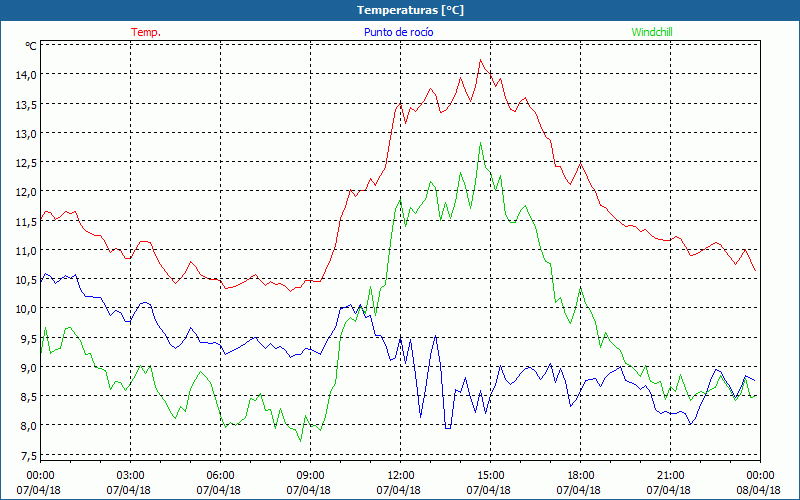Select the 12,5 y-axis value label

click(24, 163)
